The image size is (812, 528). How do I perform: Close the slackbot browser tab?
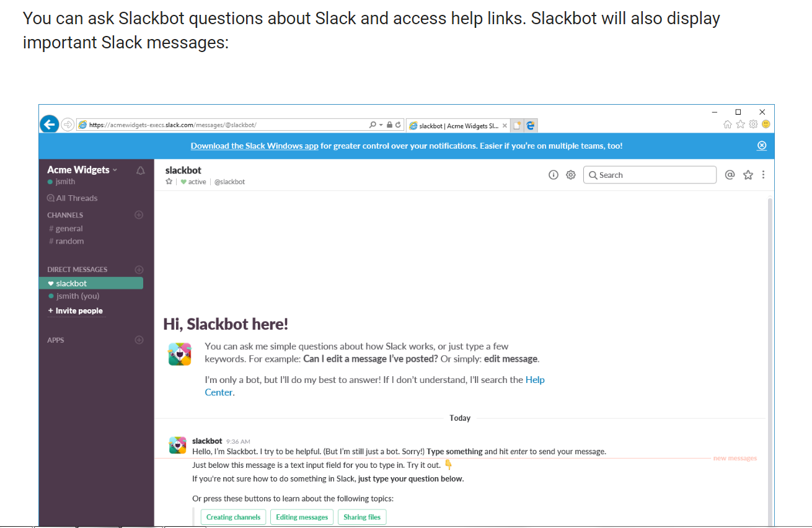pos(505,125)
